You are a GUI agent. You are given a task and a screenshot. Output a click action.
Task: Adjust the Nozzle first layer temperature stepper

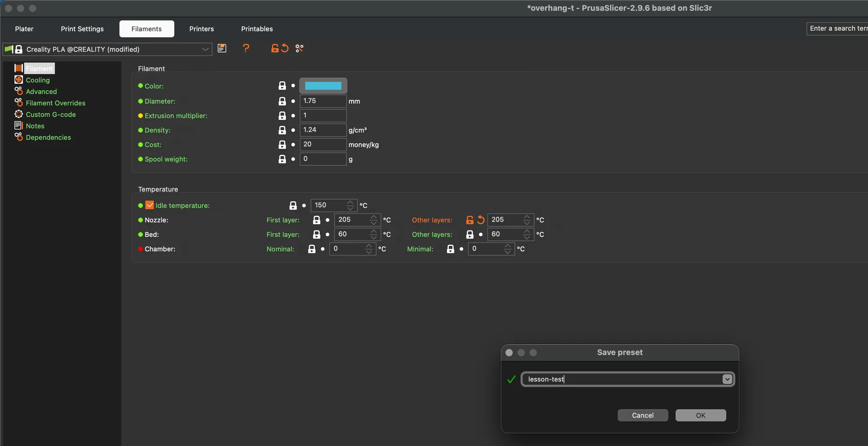(x=374, y=220)
